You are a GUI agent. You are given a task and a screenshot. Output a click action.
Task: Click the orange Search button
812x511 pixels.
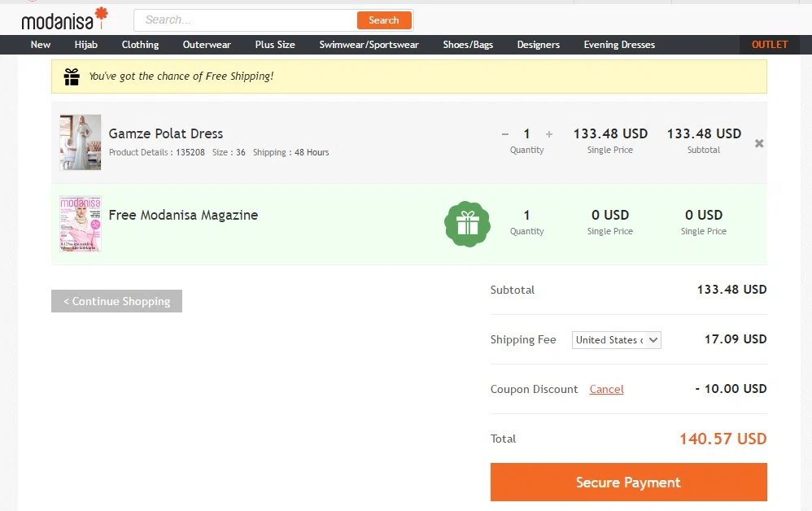(x=384, y=20)
